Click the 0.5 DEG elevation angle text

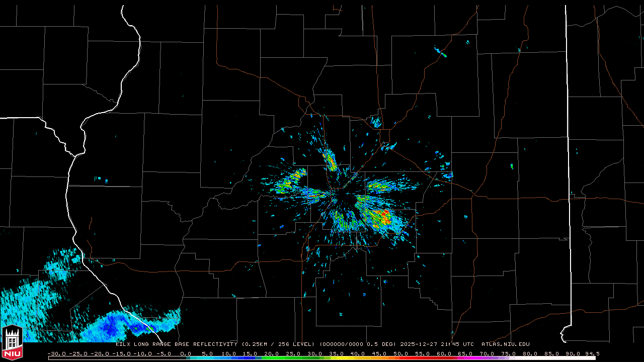click(x=382, y=344)
